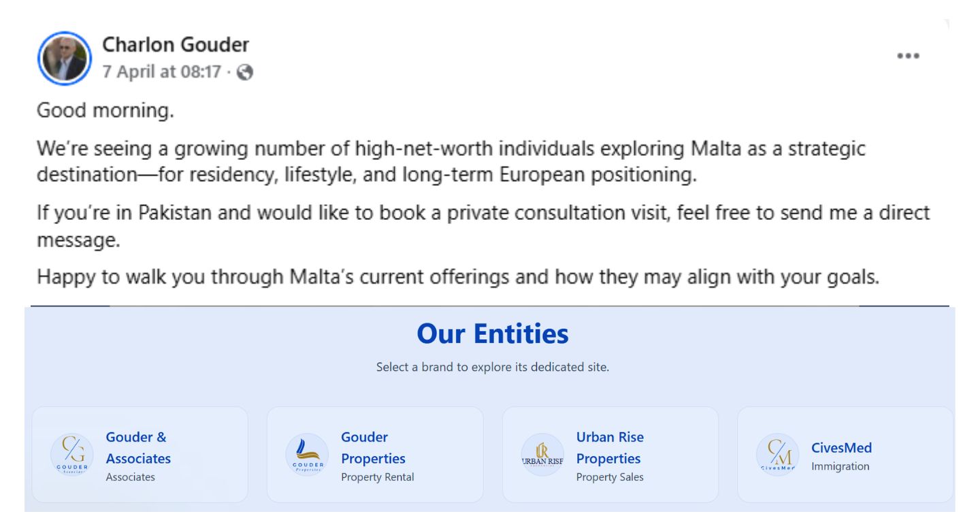
Task: Open Charlon Gouder profile name link
Action: click(x=176, y=45)
